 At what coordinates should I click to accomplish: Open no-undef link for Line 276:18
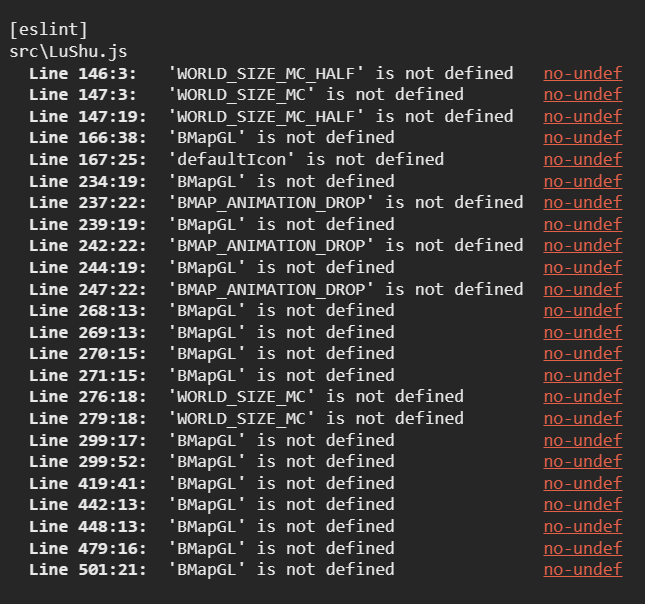[583, 397]
